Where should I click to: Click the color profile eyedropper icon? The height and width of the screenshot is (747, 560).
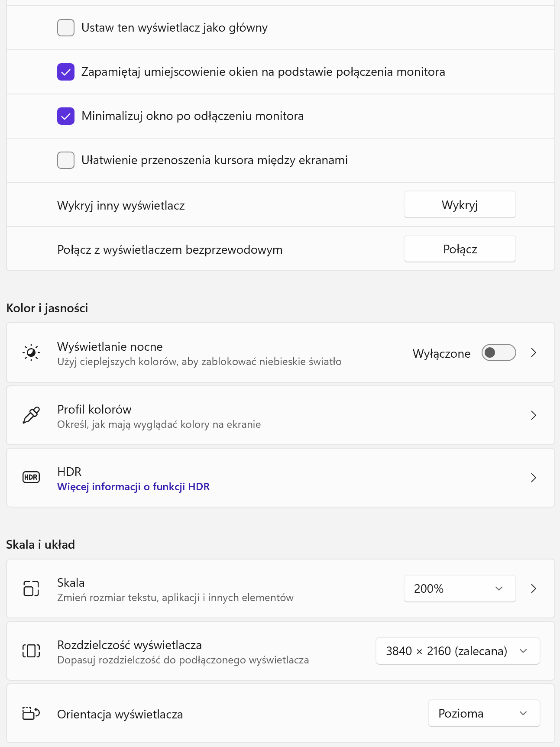click(x=31, y=415)
